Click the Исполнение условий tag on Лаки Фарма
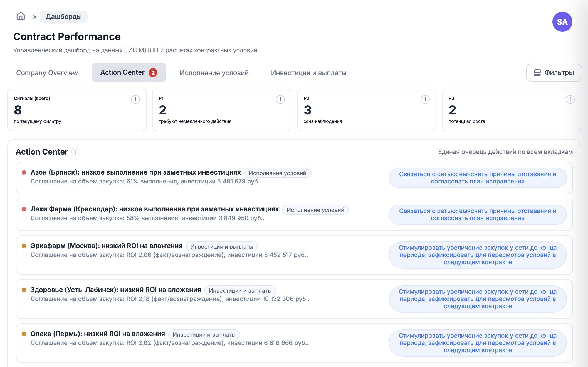The height and width of the screenshot is (367, 588). [315, 210]
